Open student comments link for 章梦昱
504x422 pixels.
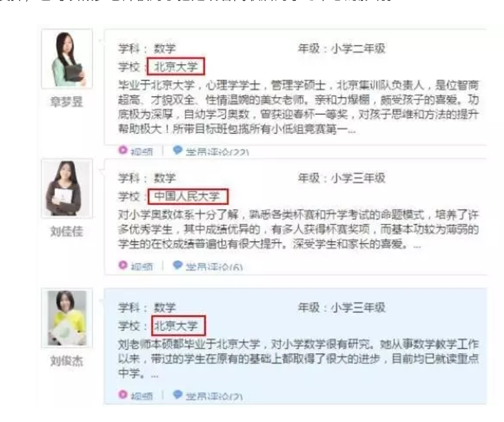coord(217,152)
